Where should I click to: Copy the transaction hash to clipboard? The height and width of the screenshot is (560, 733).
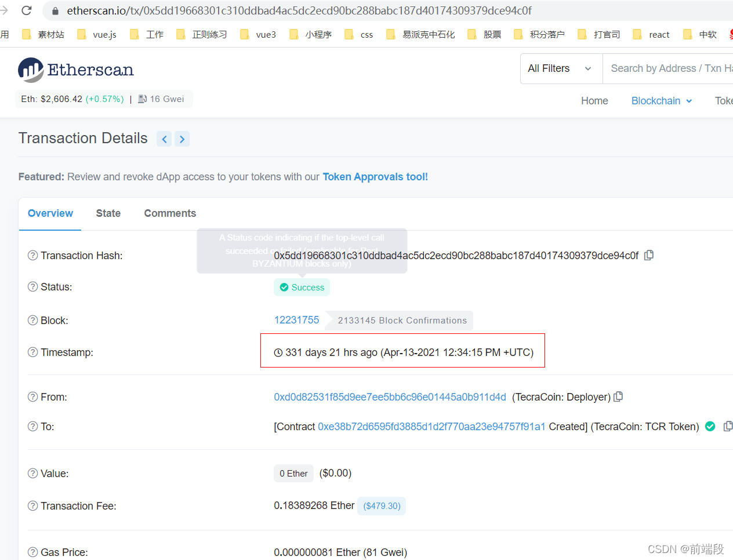tap(649, 255)
